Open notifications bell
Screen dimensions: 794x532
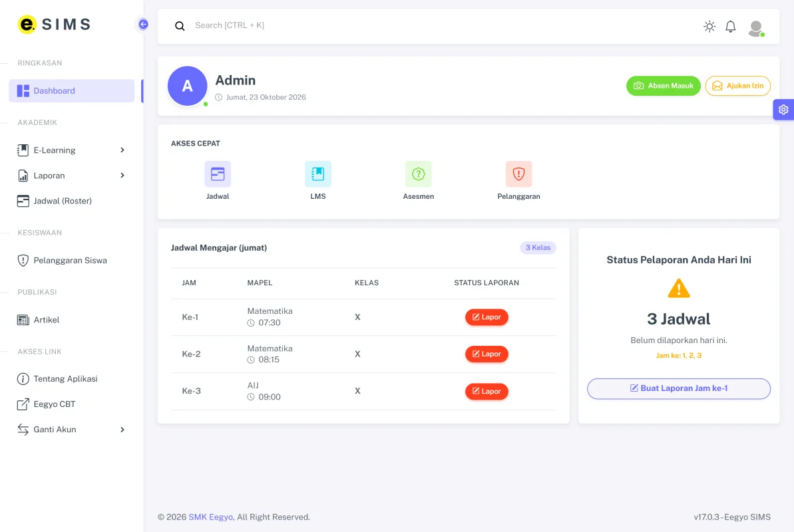coord(730,27)
